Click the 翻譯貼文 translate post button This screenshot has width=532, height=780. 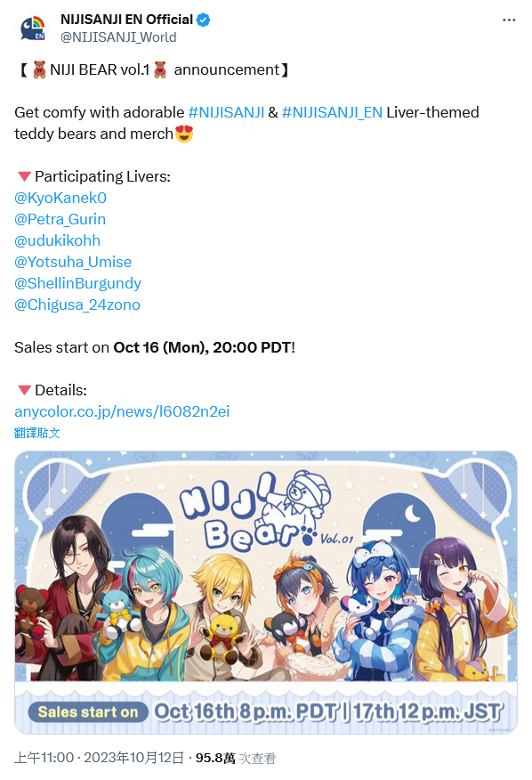(x=37, y=433)
